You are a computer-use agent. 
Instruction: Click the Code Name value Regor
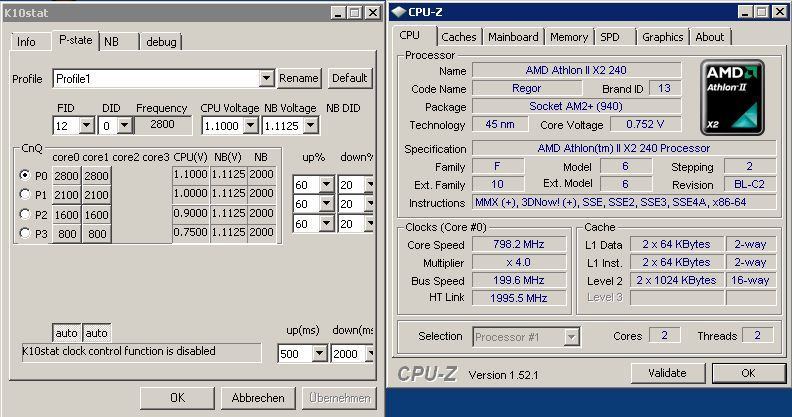(x=527, y=88)
